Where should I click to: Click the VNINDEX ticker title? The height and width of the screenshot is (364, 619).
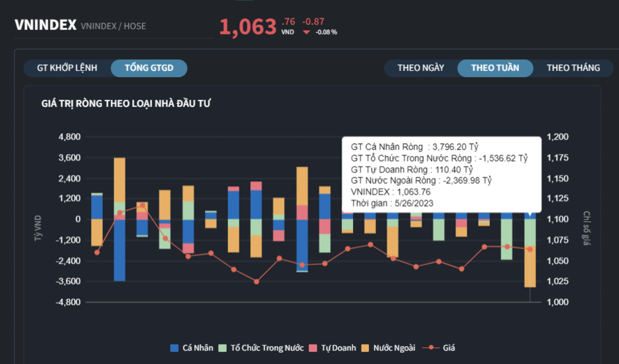45,25
